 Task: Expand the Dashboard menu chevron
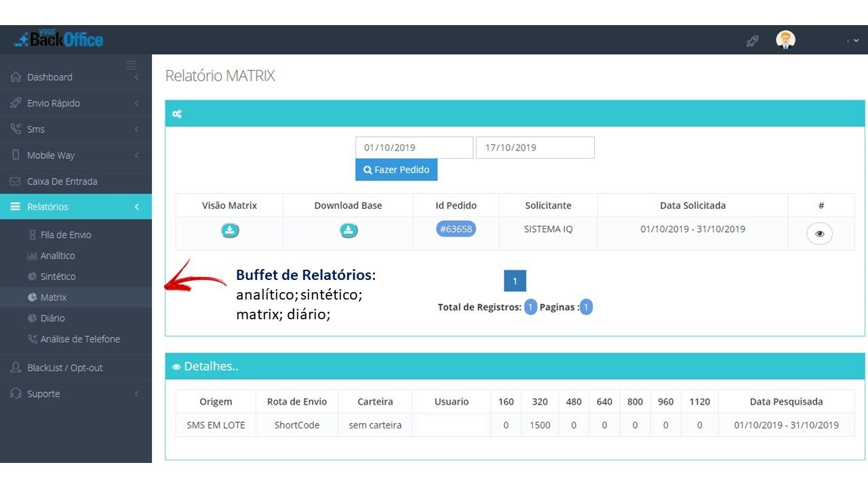[136, 77]
